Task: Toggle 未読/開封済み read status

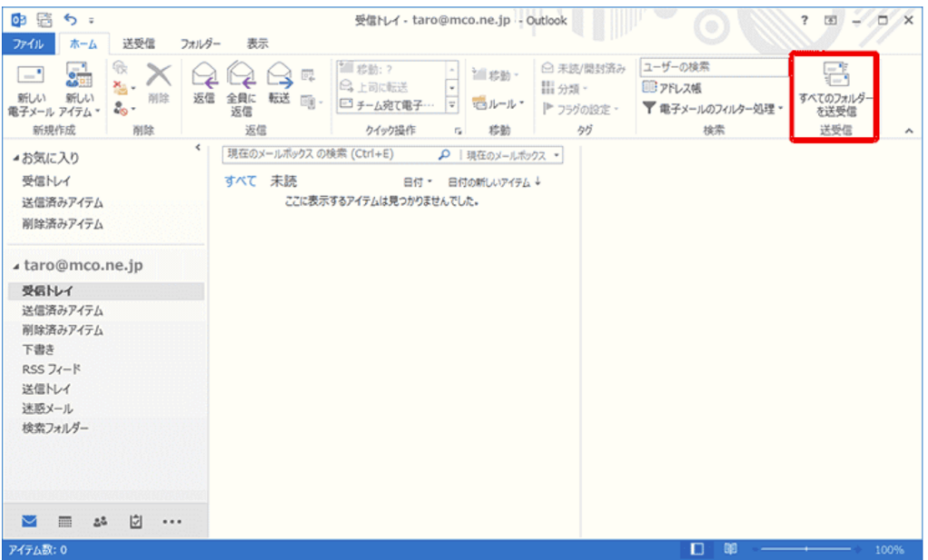Action: point(584,69)
